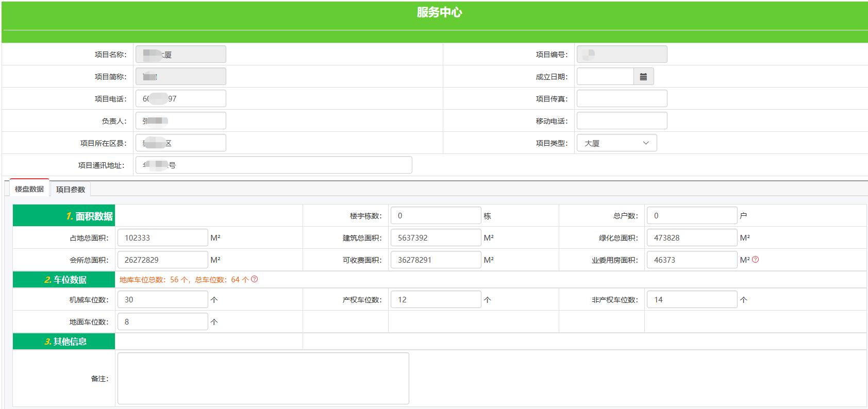Click inside the 备注 text area

coord(263,379)
